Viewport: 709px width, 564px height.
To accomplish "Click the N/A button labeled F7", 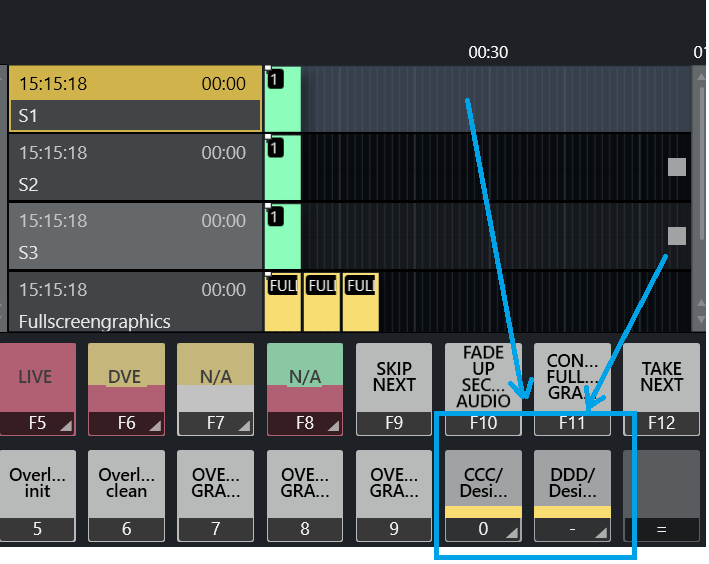I will click(215, 388).
